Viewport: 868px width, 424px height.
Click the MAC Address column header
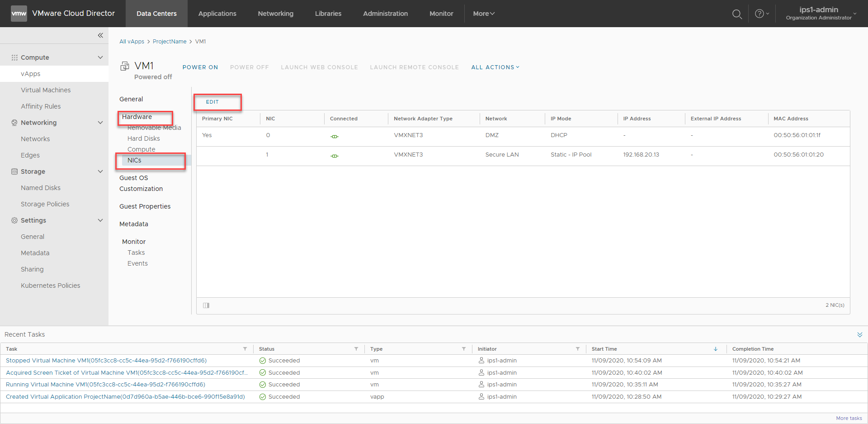click(791, 119)
